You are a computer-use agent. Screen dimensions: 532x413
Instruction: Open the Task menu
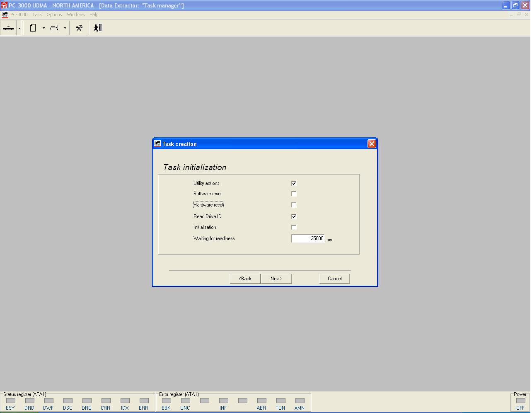(x=37, y=15)
